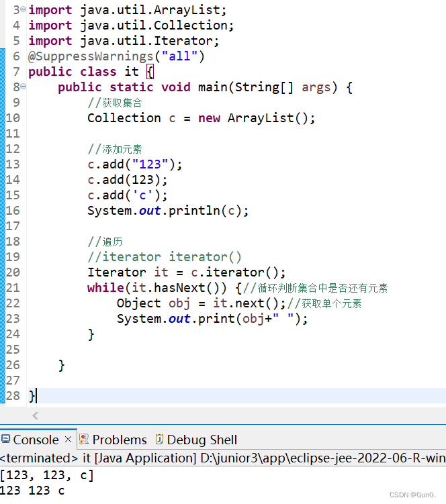Click console output "[123, 123, c]"
The image size is (446, 504).
click(x=47, y=475)
